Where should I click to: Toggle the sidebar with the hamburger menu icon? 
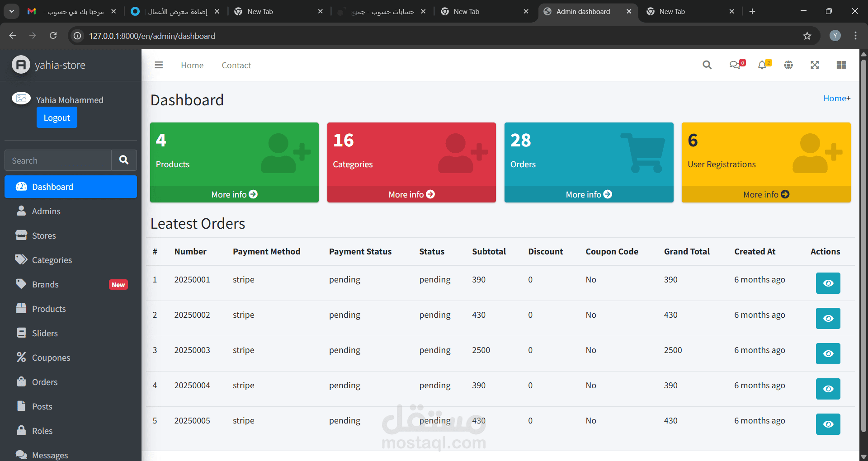pyautogui.click(x=159, y=65)
